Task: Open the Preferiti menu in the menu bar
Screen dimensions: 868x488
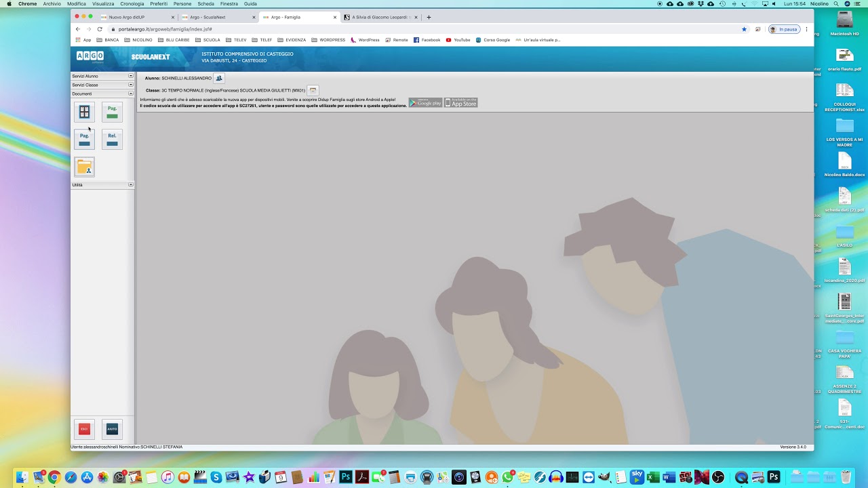Action: (159, 3)
